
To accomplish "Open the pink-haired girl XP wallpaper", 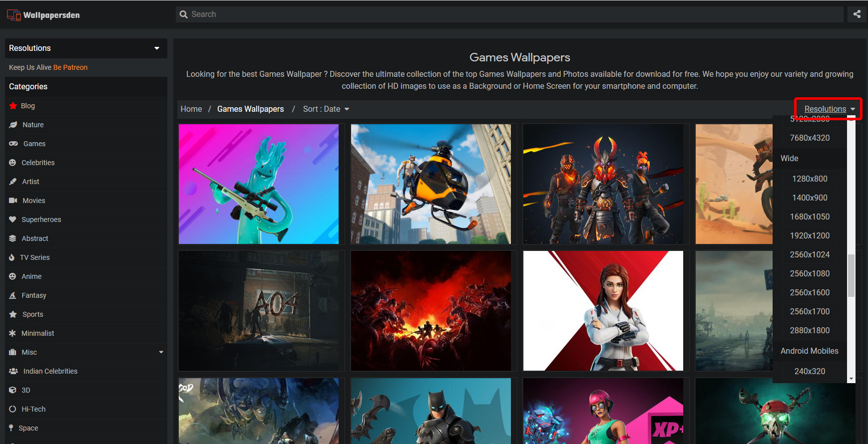I will 603,411.
